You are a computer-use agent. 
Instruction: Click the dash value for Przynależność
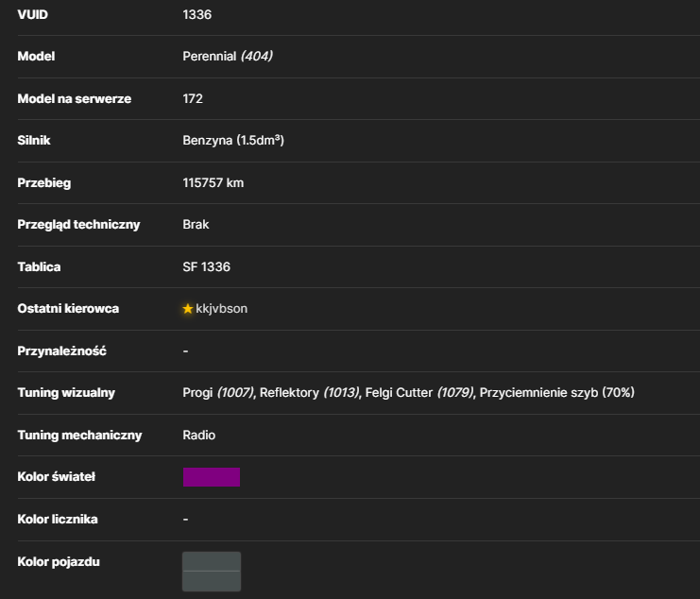pyautogui.click(x=185, y=351)
